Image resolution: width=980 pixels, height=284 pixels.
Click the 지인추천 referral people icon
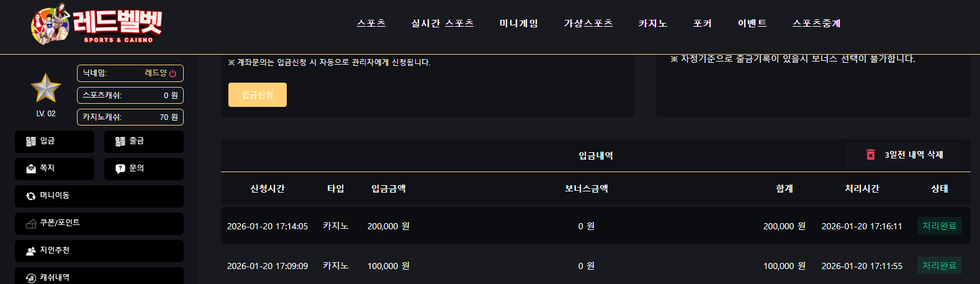click(31, 250)
